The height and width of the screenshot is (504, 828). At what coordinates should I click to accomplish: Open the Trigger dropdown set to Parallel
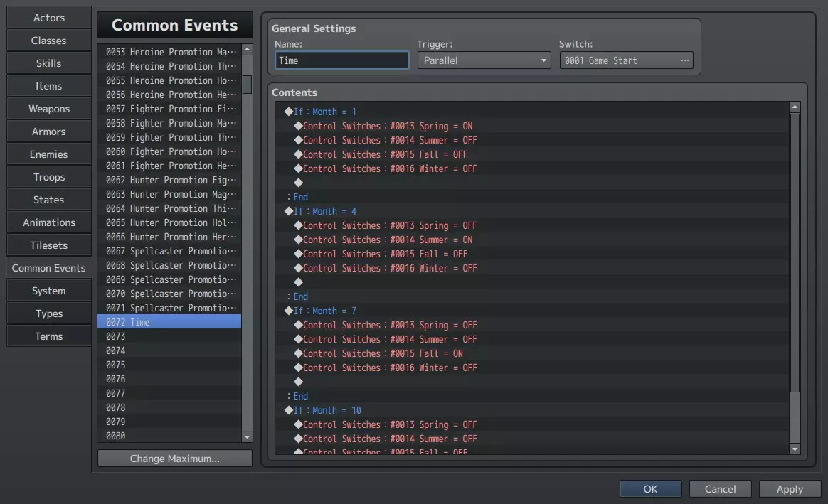(x=484, y=60)
